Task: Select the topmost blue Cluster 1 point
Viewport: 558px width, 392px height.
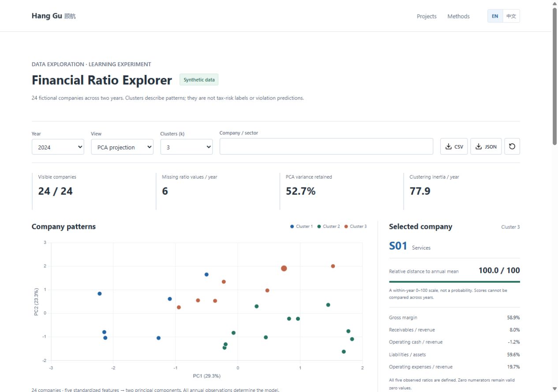Action: pos(206,274)
